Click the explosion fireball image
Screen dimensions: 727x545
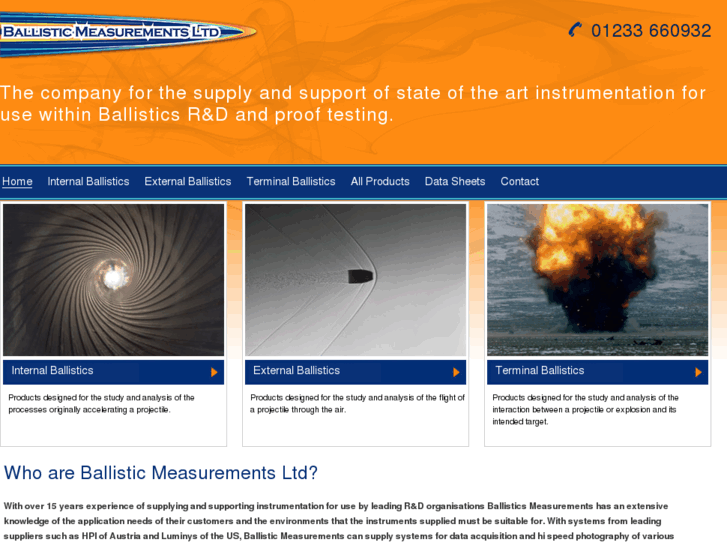598,280
